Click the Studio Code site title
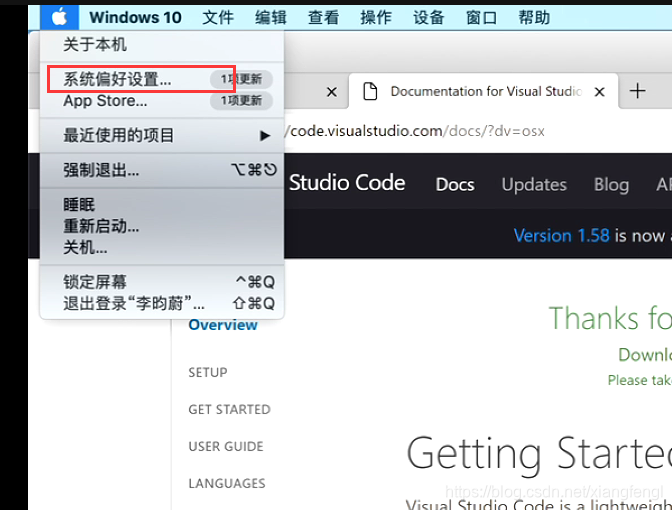 click(347, 183)
